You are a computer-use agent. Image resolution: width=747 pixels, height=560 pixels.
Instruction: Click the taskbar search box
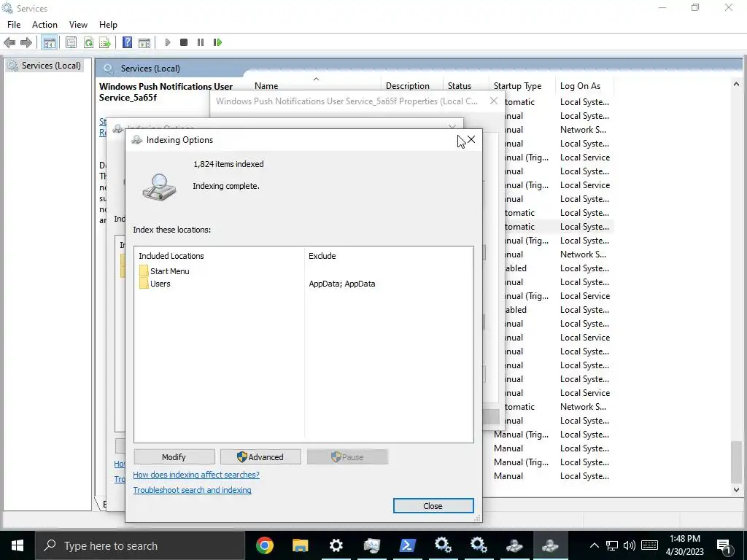[x=139, y=545]
